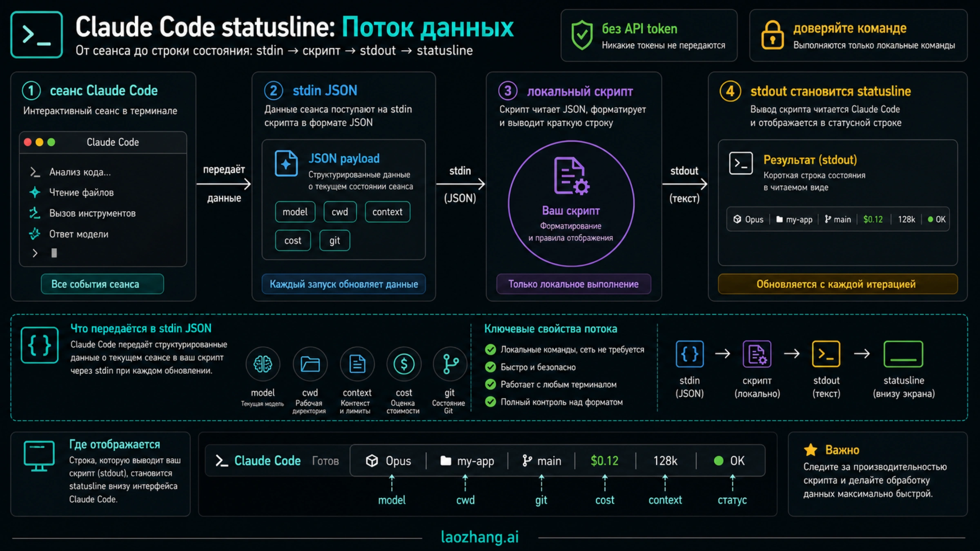Click the purple script gear icon above 'Ваш скрипт'

coord(571,176)
